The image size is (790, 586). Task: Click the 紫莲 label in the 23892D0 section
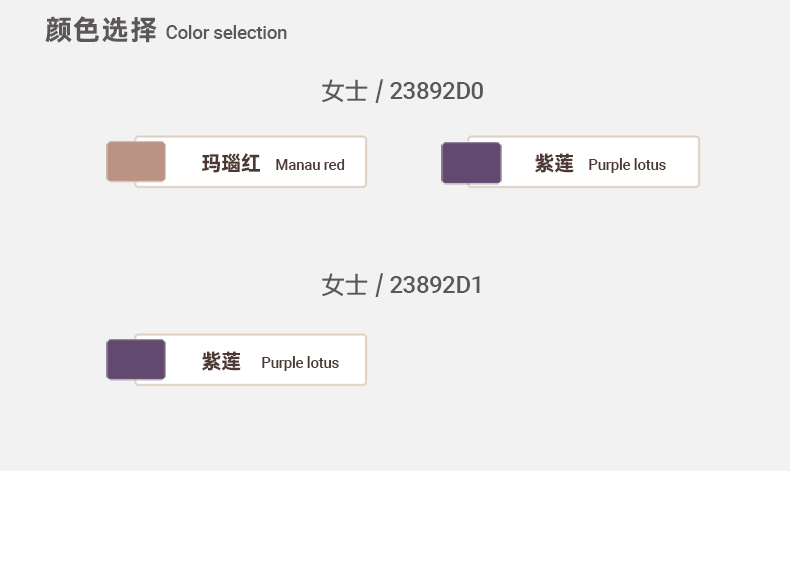(x=554, y=164)
